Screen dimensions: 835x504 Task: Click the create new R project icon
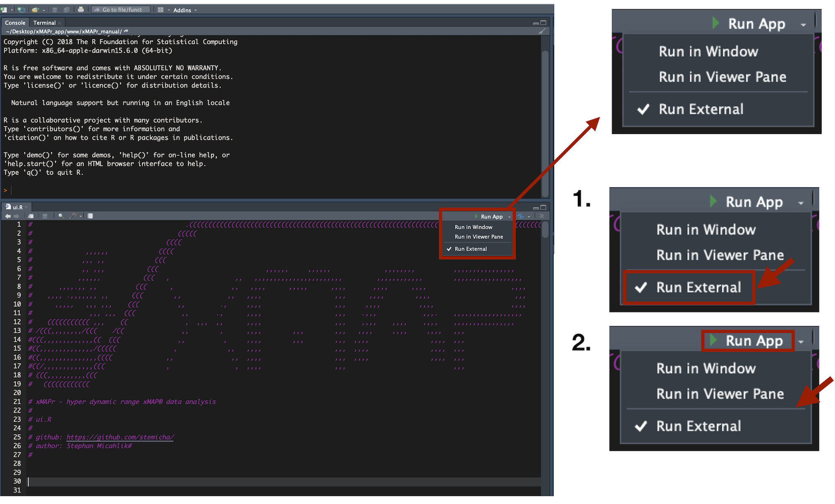tap(21, 10)
